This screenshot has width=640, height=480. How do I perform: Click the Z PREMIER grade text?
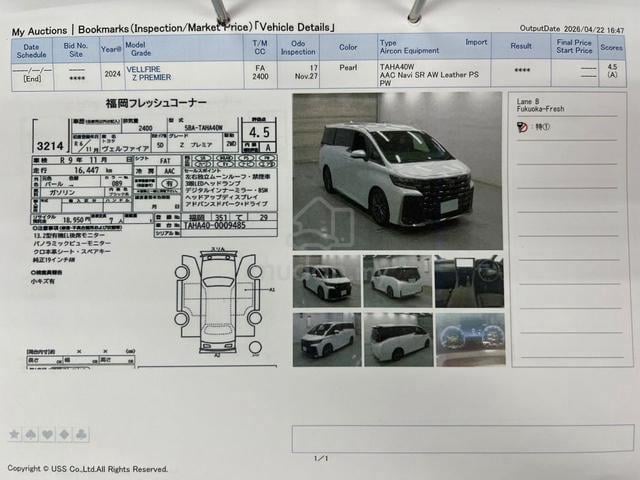coord(151,77)
